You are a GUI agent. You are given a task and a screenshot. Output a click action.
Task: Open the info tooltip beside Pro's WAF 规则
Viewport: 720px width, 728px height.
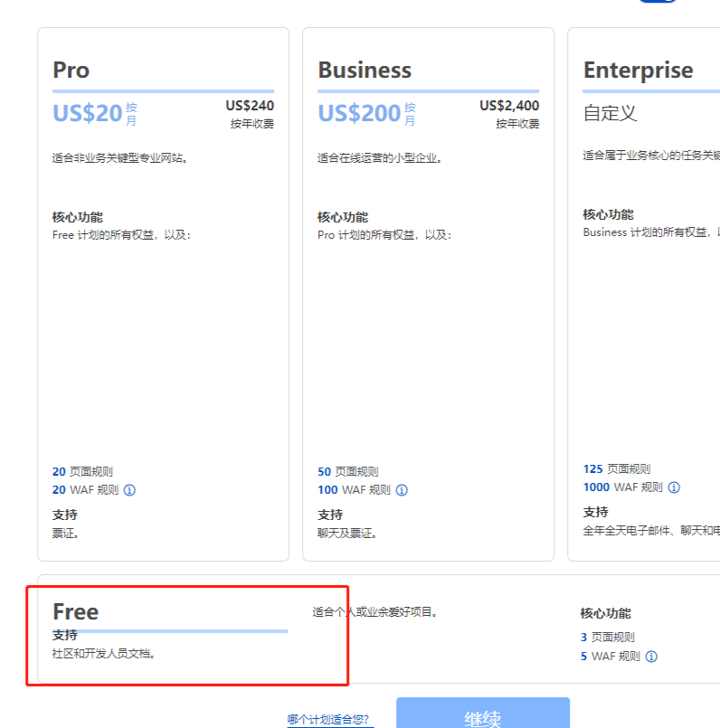point(128,489)
